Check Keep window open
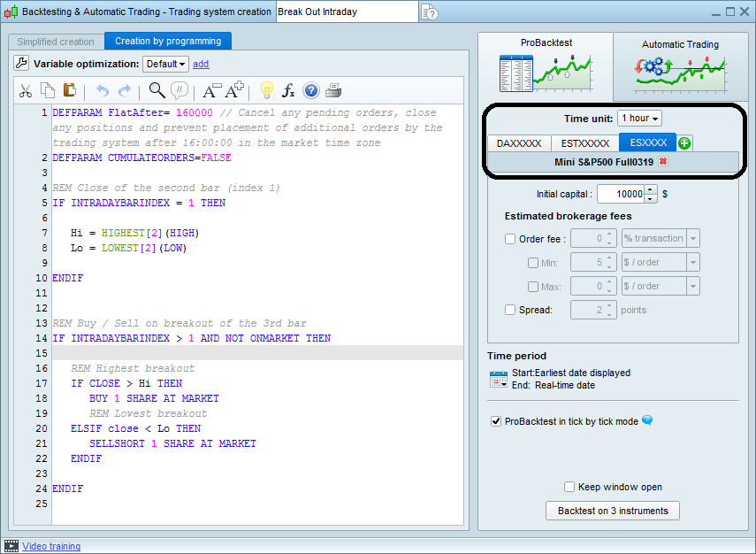 (x=569, y=486)
